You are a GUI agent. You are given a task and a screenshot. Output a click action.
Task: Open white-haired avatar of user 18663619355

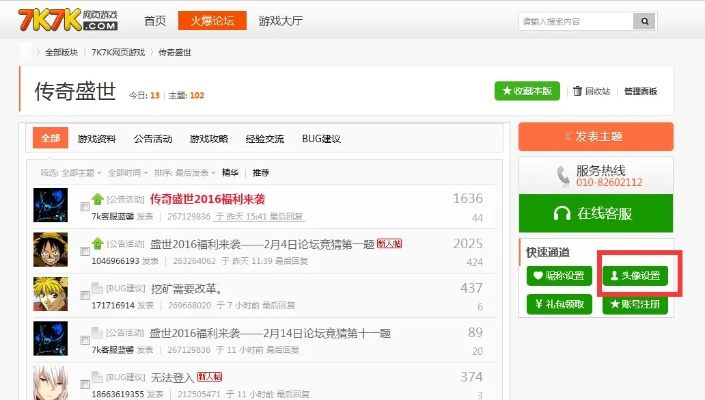pos(50,383)
